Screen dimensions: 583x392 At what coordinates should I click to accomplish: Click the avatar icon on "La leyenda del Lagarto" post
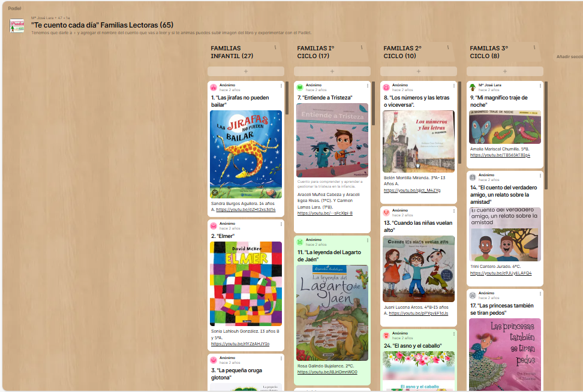tap(300, 242)
